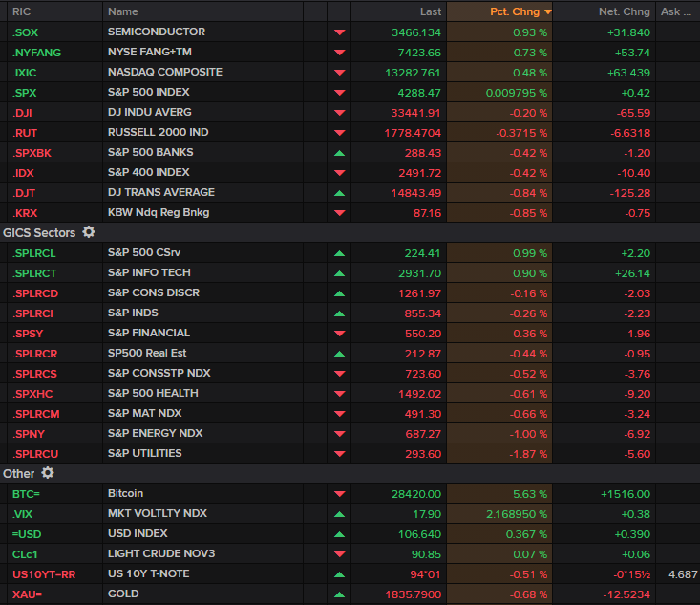The image size is (700, 605).
Task: Open the .IXIC ticker link
Action: (25, 73)
